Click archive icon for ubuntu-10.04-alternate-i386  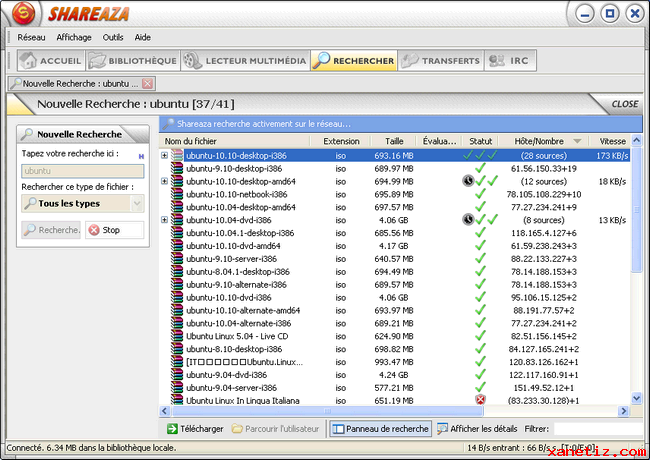coord(177,323)
